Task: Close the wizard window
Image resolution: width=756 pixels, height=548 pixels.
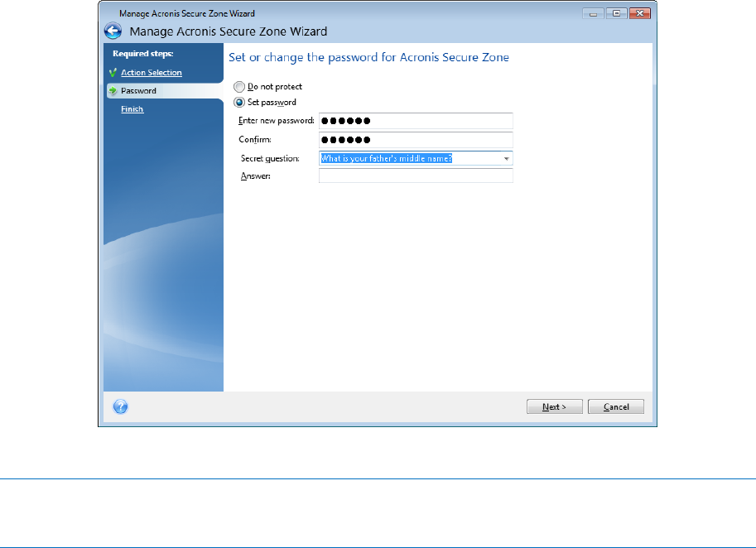Action: [640, 13]
